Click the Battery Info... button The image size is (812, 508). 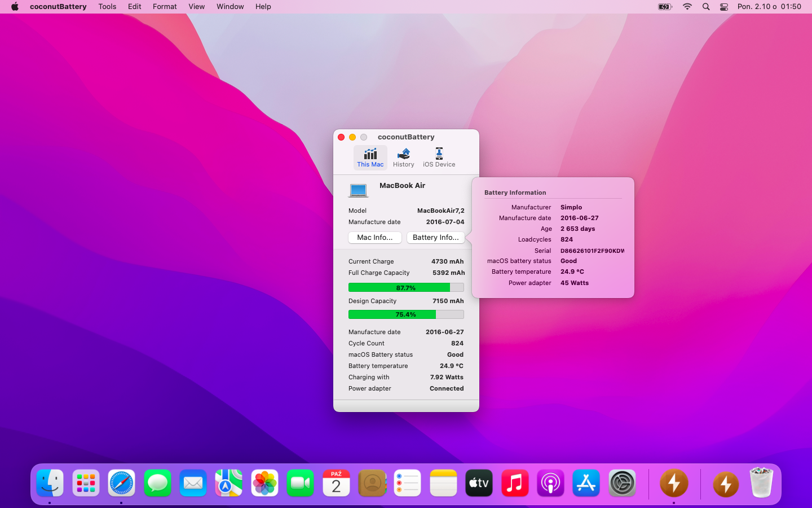436,238
